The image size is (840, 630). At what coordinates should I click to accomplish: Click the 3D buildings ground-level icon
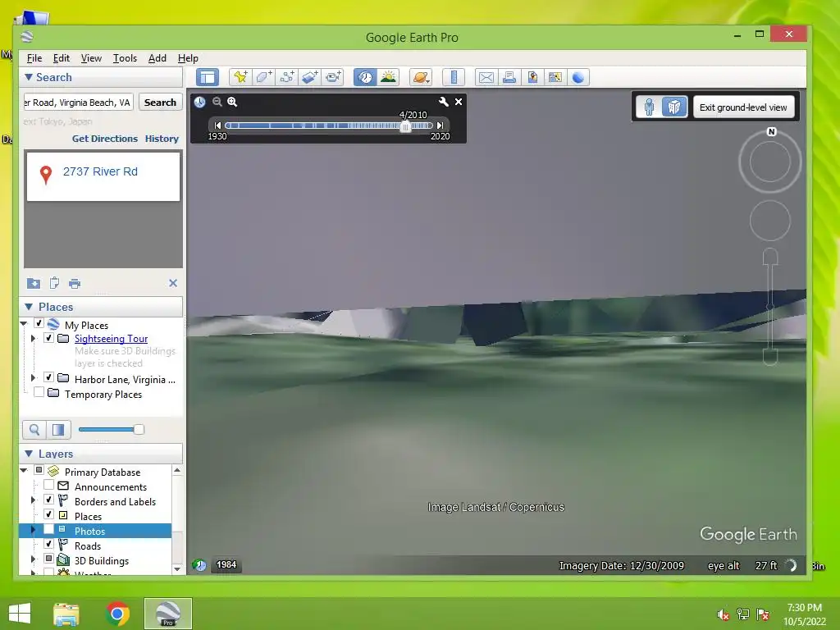674,107
